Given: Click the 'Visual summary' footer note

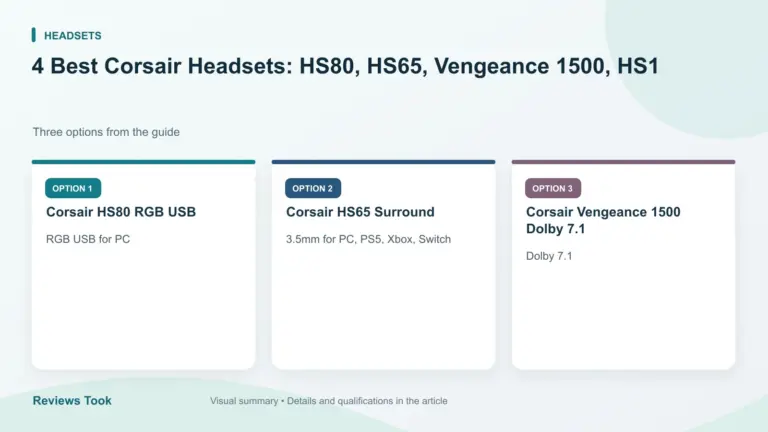Looking at the screenshot, I should (329, 401).
